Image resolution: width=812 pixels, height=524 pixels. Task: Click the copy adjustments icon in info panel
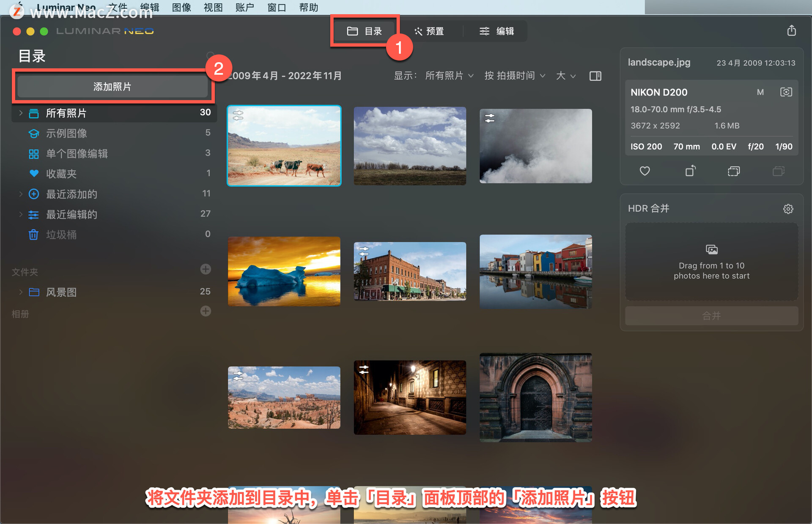tap(734, 171)
